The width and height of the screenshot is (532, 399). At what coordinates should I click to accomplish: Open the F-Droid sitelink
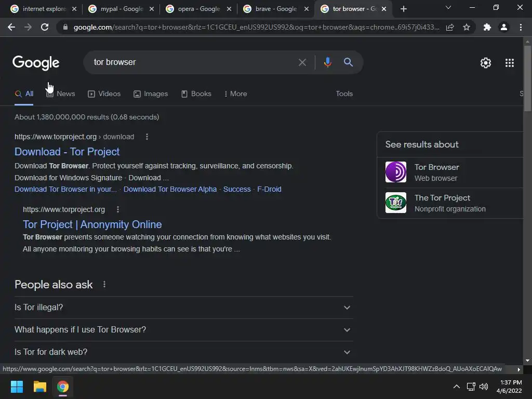tap(269, 189)
